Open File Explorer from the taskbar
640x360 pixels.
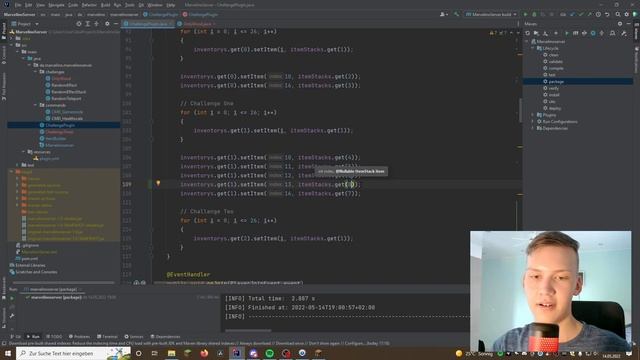[x=171, y=353]
